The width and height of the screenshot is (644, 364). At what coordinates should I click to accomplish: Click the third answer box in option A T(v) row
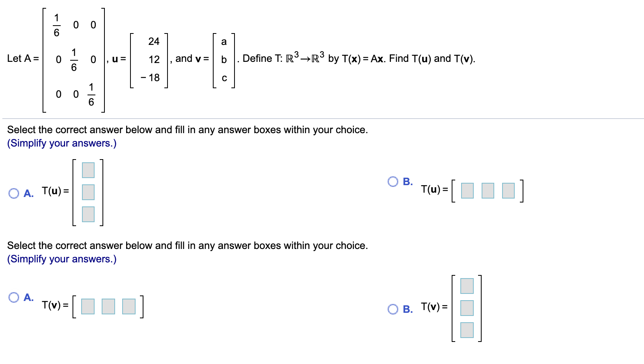coord(128,306)
